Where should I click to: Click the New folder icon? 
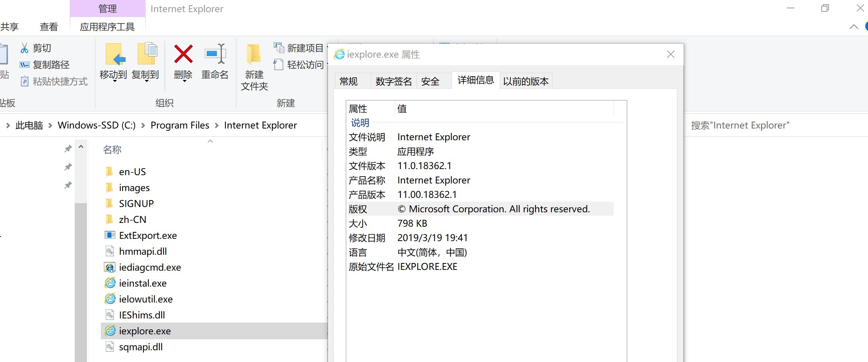tap(254, 54)
